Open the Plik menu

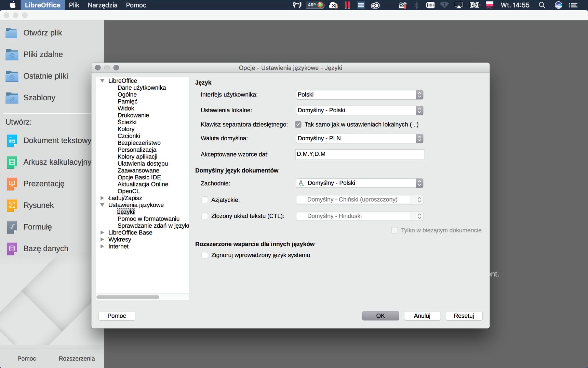[74, 5]
